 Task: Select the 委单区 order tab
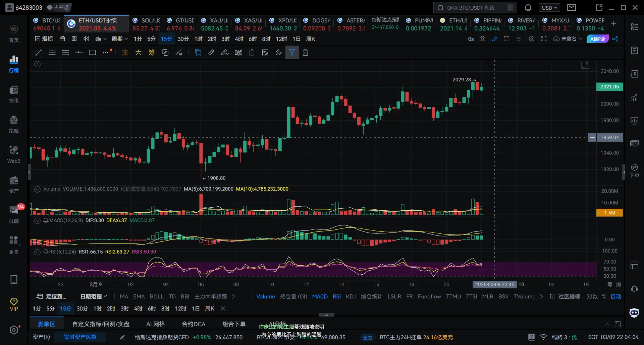coord(46,324)
